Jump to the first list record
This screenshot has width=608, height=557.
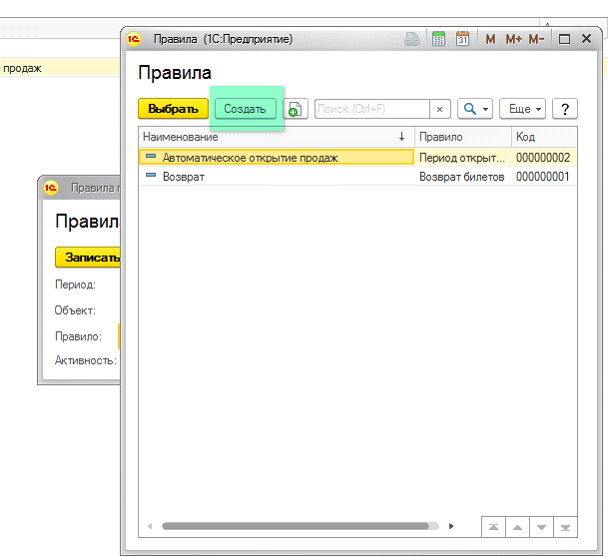(493, 526)
